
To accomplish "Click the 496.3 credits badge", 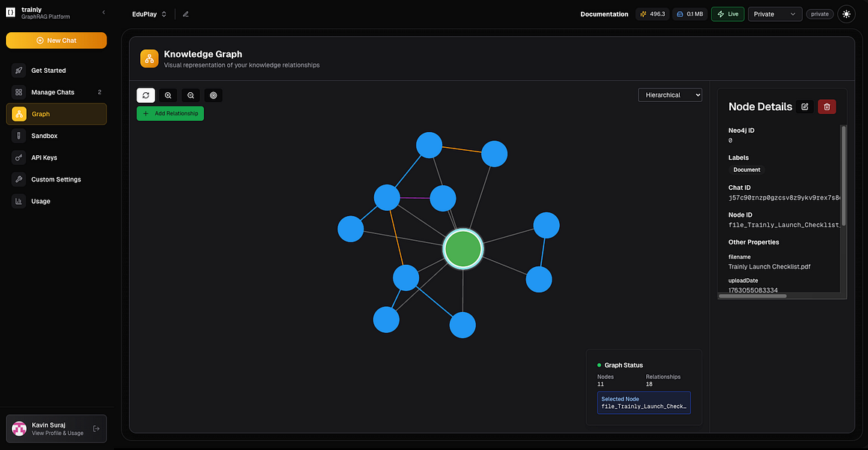I will [652, 14].
